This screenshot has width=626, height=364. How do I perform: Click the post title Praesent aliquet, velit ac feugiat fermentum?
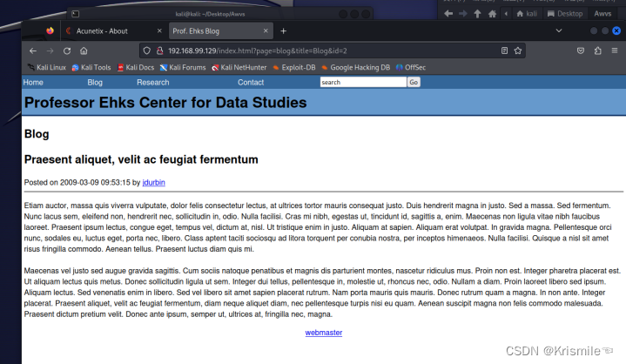pyautogui.click(x=141, y=159)
